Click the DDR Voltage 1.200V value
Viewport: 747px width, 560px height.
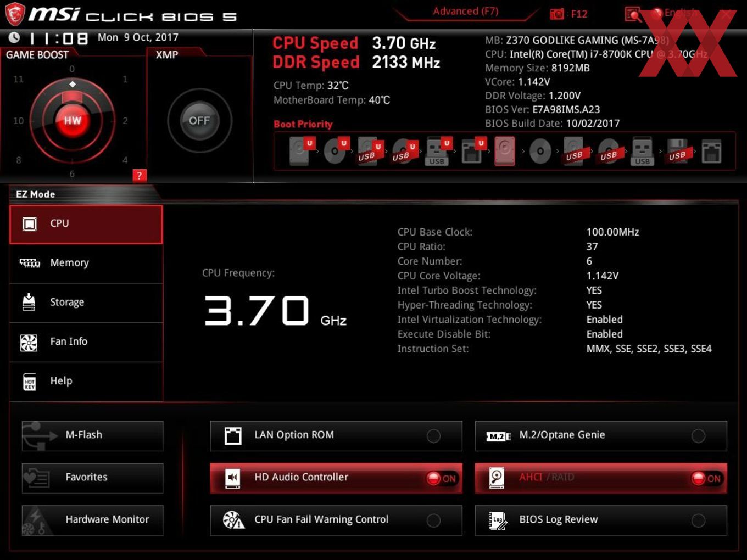pos(564,96)
